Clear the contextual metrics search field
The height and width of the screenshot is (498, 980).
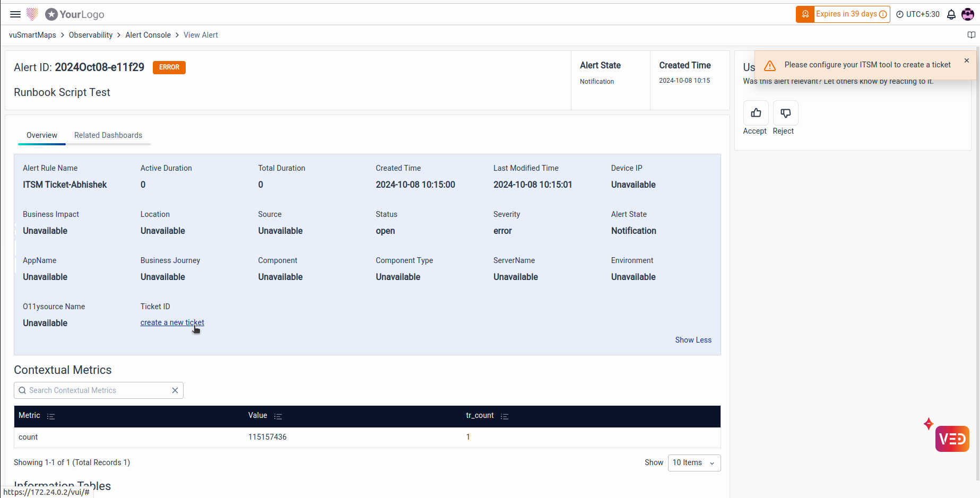pos(175,390)
